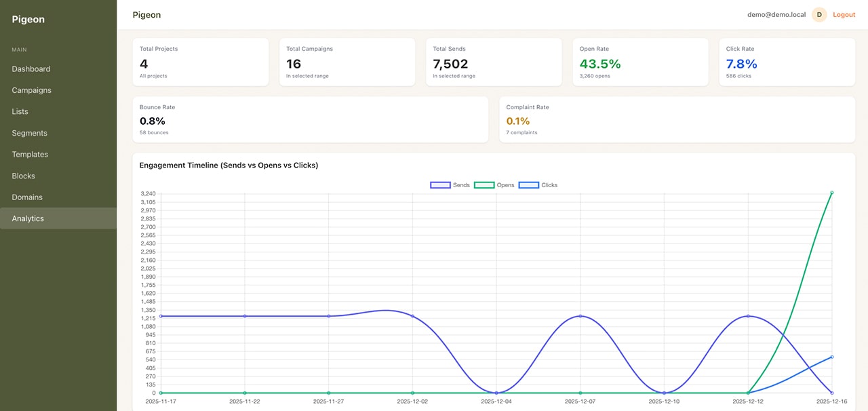
Task: Click the Logout link
Action: [x=844, y=14]
